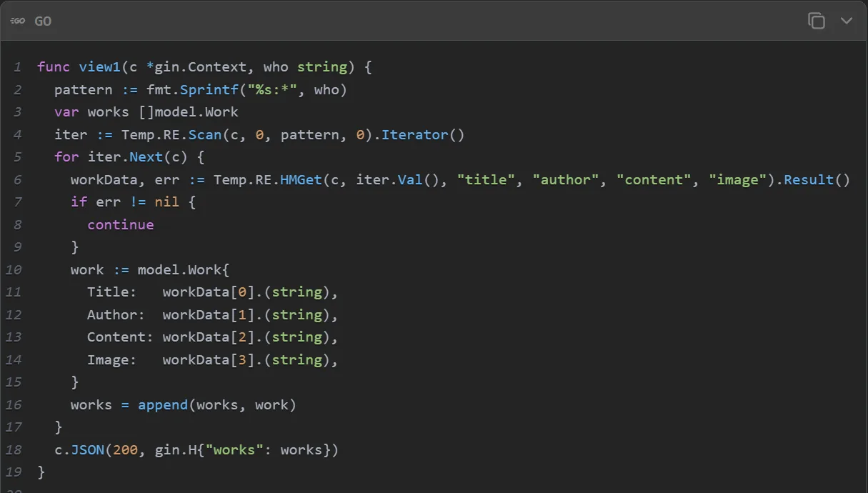Image resolution: width=868 pixels, height=493 pixels.
Task: Click the "author" string argument
Action: click(x=566, y=180)
